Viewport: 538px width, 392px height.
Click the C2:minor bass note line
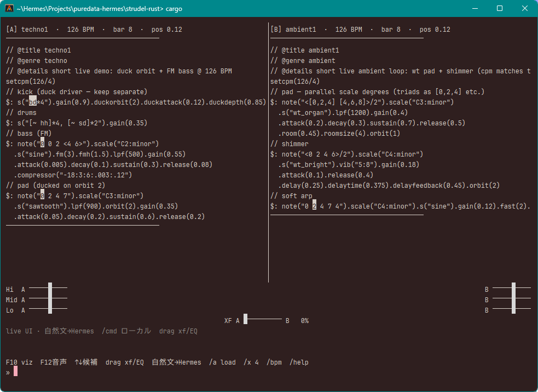(x=82, y=144)
